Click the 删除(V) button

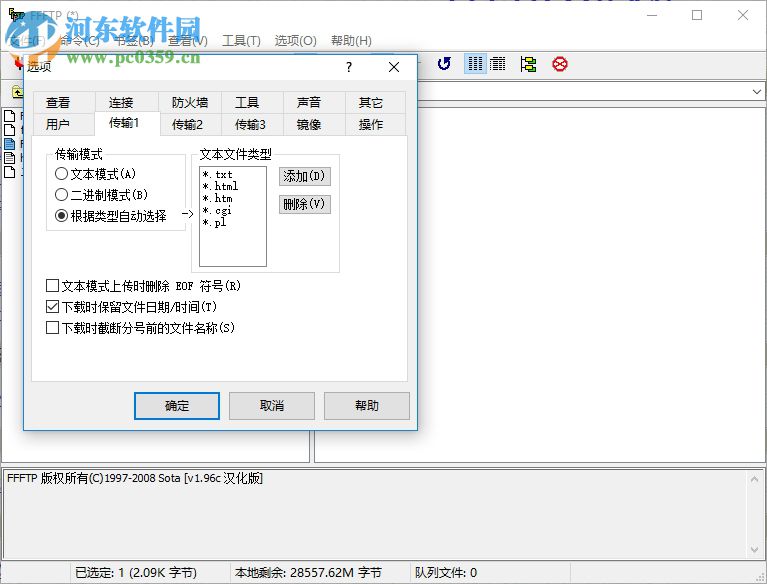(x=304, y=204)
